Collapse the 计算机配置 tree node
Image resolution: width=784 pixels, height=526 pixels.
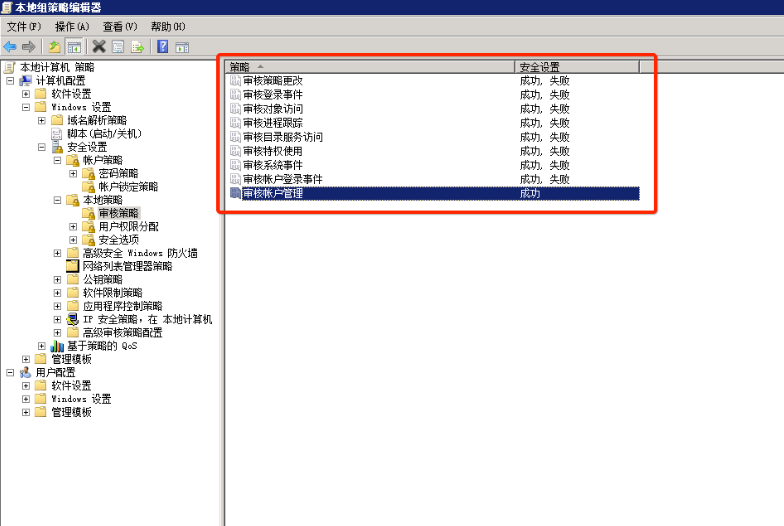tap(10, 80)
